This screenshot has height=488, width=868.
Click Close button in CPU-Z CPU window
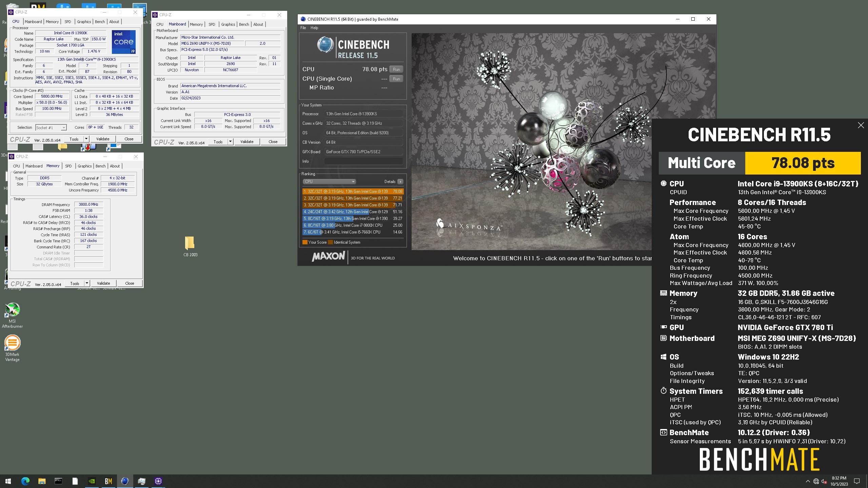(129, 139)
